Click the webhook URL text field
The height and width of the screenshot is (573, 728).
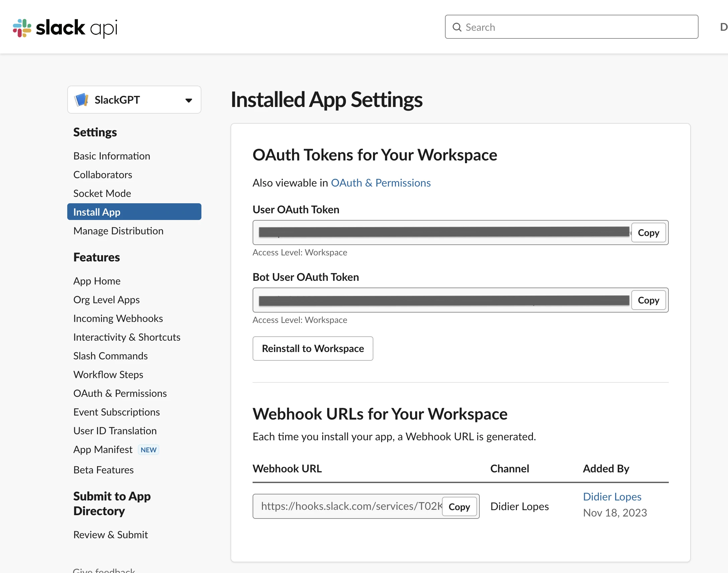[349, 506]
